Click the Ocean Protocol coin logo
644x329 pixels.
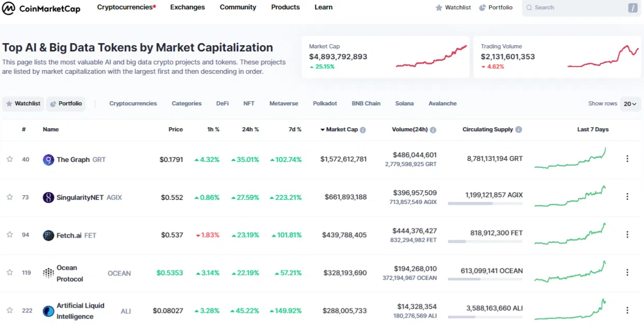tap(48, 273)
